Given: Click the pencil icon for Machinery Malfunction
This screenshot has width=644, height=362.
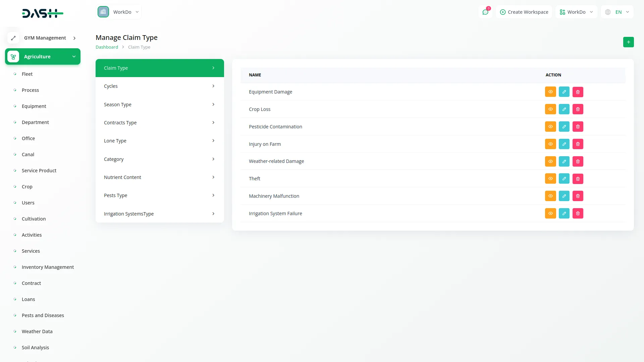Looking at the screenshot, I should click(x=564, y=196).
